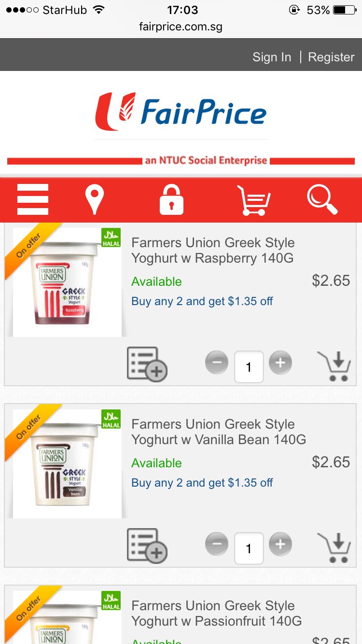Open Farmers Union Raspberry yoghurt title
The width and height of the screenshot is (362, 644).
pos(213,250)
